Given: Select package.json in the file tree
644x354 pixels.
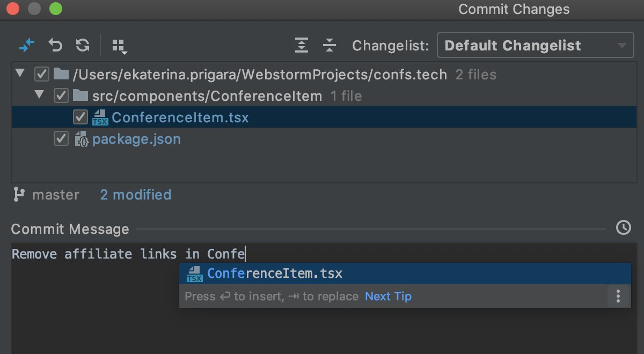Looking at the screenshot, I should (x=136, y=139).
